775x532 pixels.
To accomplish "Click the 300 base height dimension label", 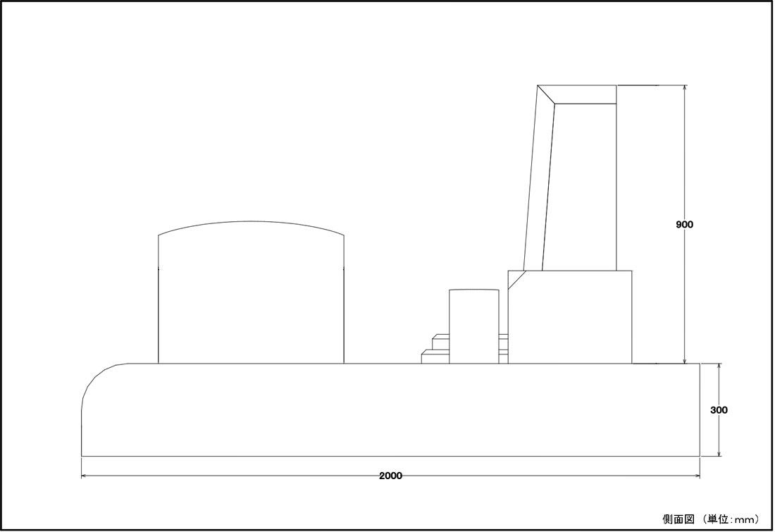I will click(719, 410).
